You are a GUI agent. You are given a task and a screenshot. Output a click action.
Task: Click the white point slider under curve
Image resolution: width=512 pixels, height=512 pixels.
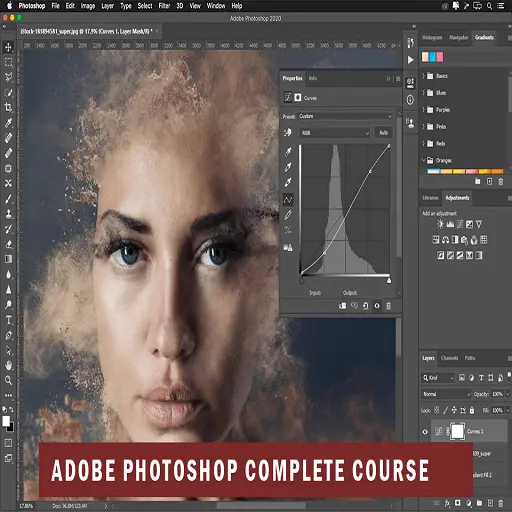(389, 281)
